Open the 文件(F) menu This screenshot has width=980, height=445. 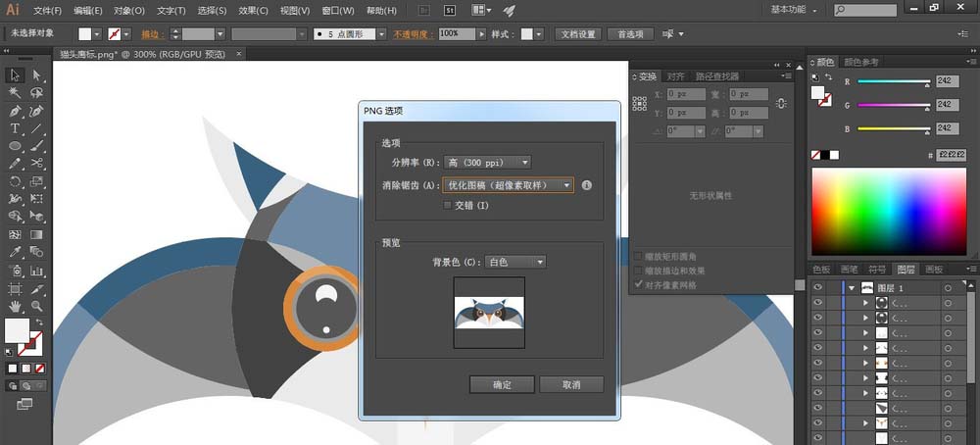(x=47, y=11)
